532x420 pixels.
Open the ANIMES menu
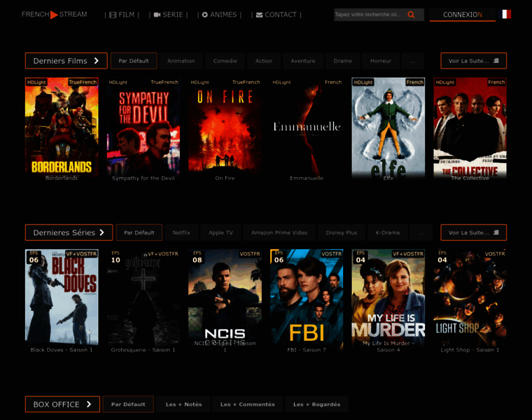click(x=220, y=15)
